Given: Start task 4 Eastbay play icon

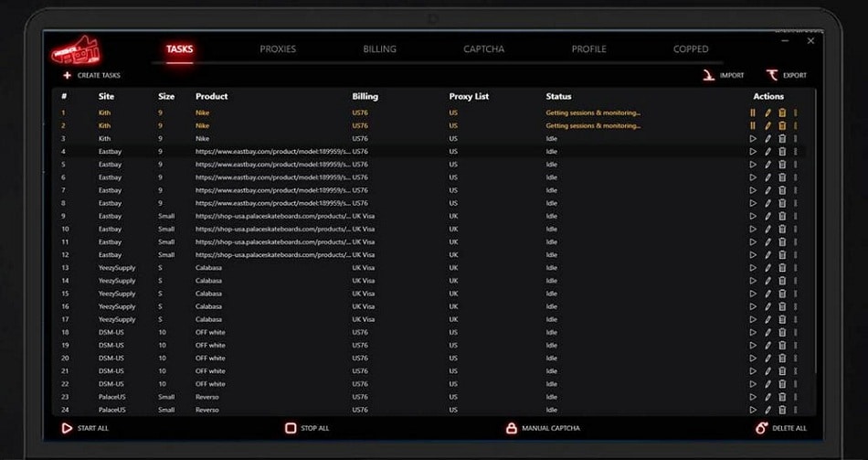Looking at the screenshot, I should pyautogui.click(x=752, y=151).
